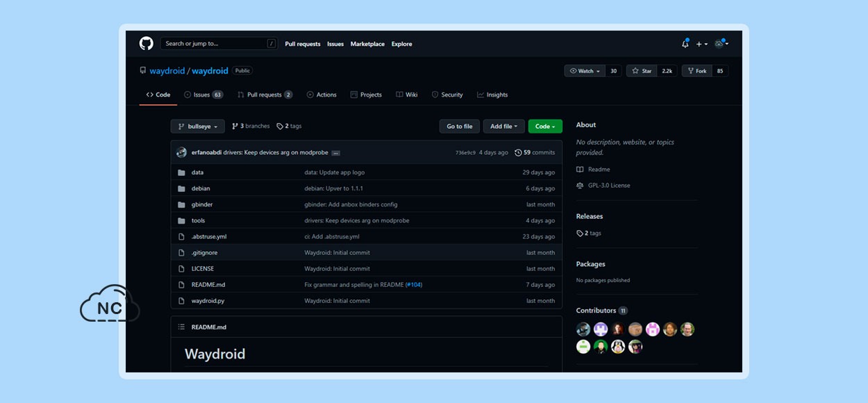Open the waydroid owner link before the slash
This screenshot has height=403, width=868.
[167, 71]
